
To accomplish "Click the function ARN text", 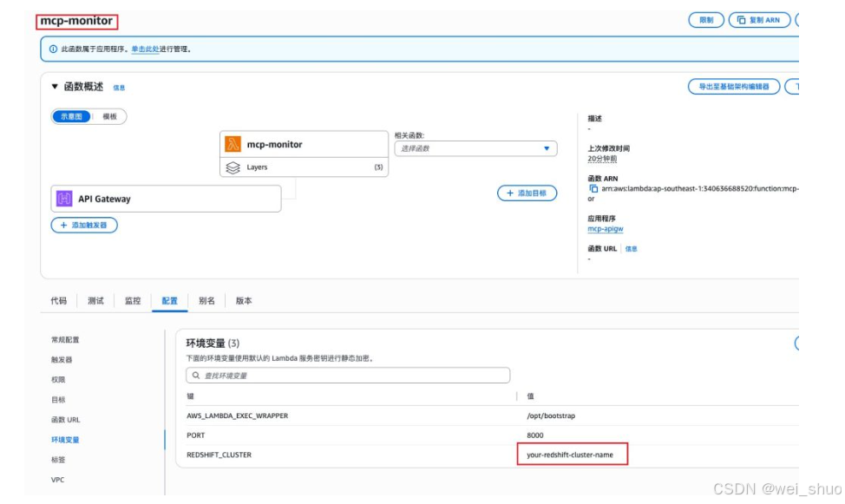I will (x=700, y=188).
